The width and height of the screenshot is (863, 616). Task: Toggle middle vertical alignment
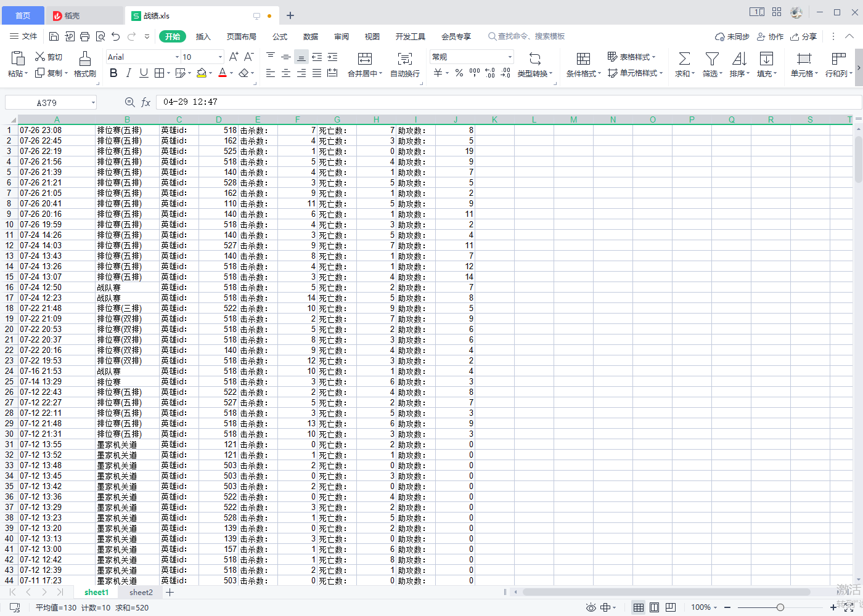tap(285, 57)
